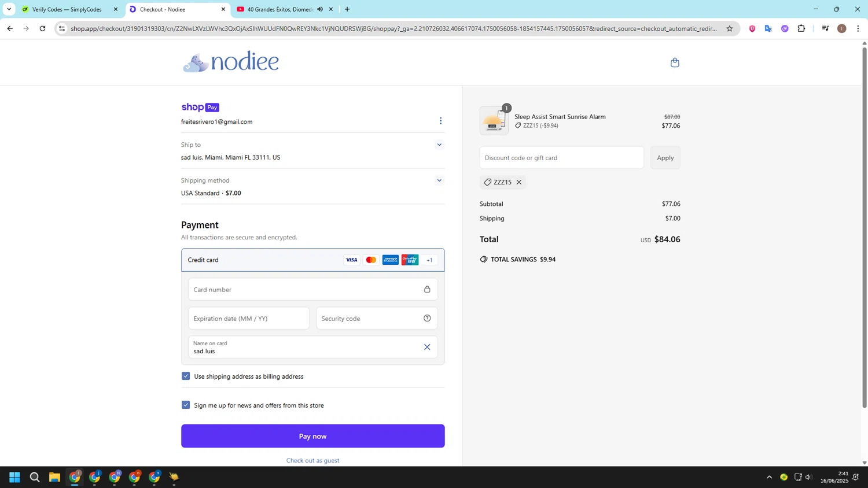Open the browser Extensions puzzle icon
Image resolution: width=868 pixels, height=488 pixels.
click(x=801, y=28)
